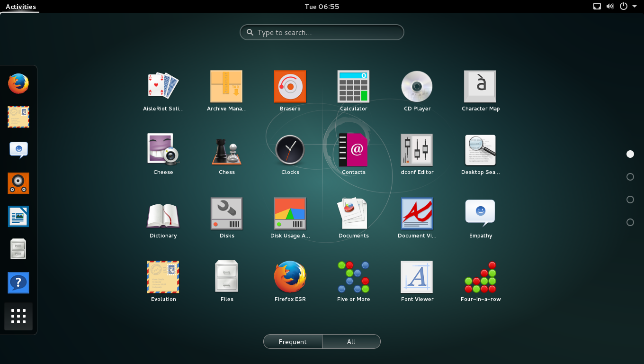The image size is (644, 364).
Task: Open Evolution mail from the dash
Action: click(18, 117)
